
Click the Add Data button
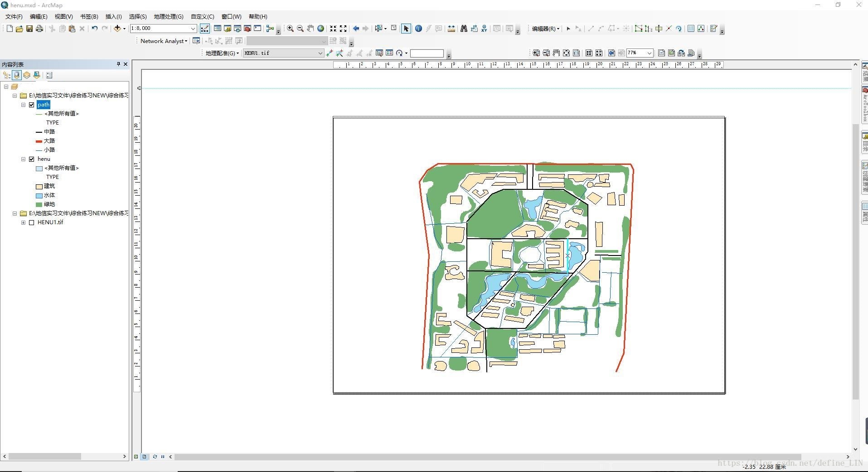(x=117, y=29)
